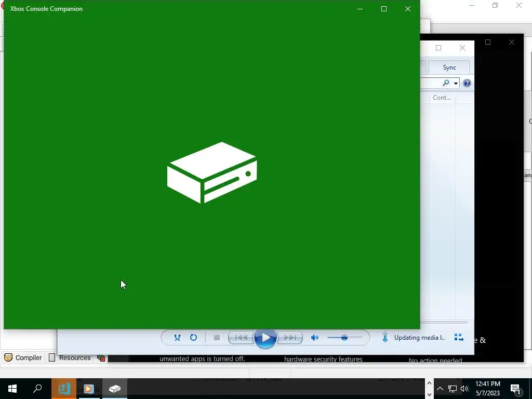Maximize the Windows Media Player window
Viewport: 532px width, 399px height.
pos(438,48)
